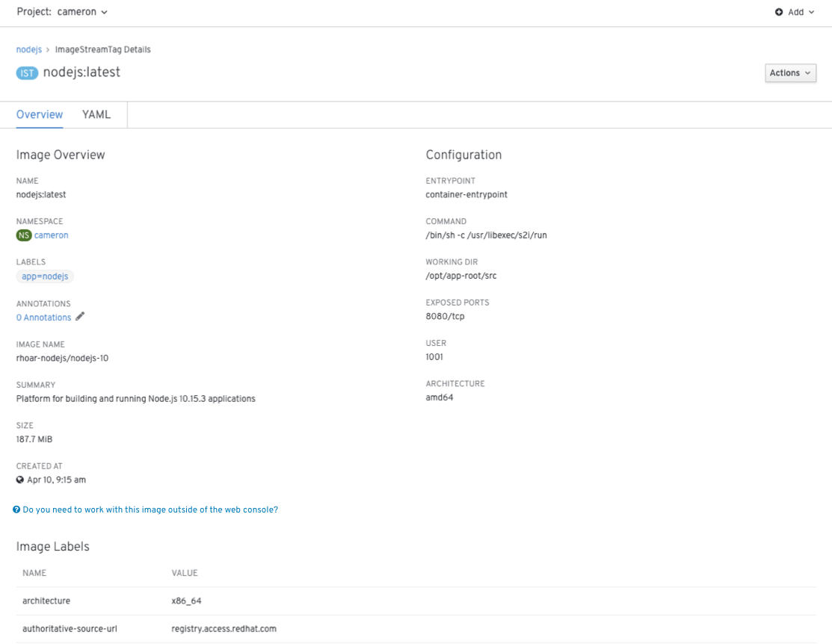
Task: Open link about working outside web console
Action: tap(150, 510)
